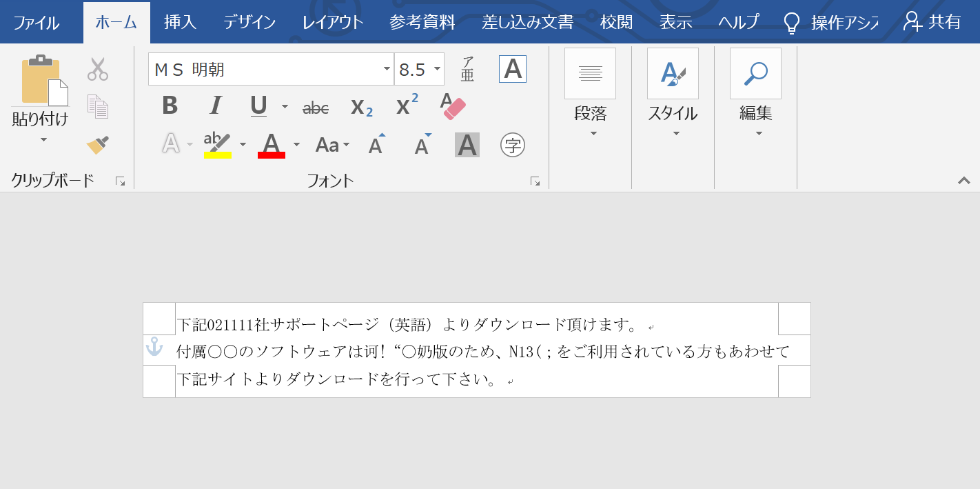The height and width of the screenshot is (489, 980).
Task: Apply the enclosed character (字) icon
Action: 512,145
